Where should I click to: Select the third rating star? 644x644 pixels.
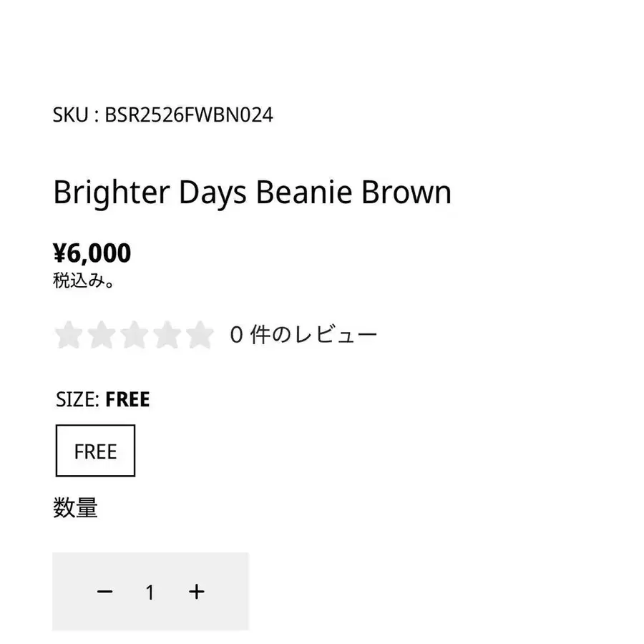click(134, 335)
